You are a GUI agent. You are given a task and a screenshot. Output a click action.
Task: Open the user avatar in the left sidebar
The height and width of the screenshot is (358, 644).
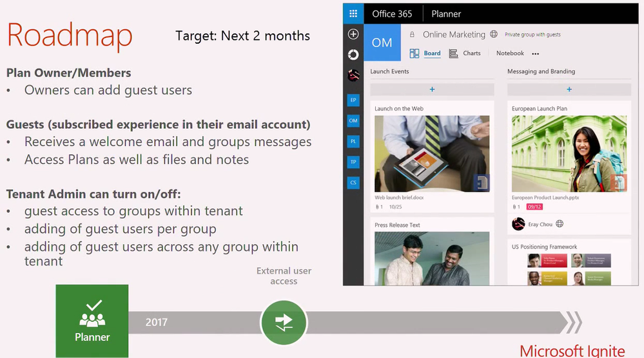coord(353,75)
